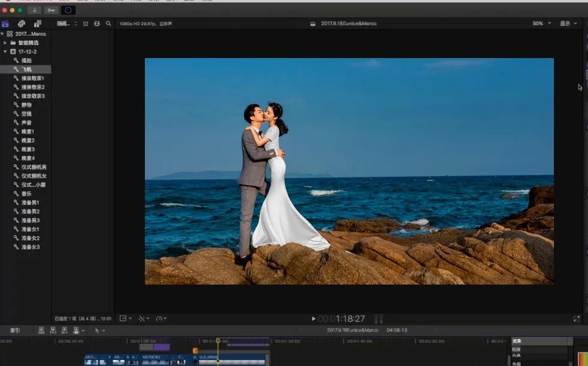
Task: Collapse the 17-12-2 event disclosure triangle
Action: coord(5,52)
